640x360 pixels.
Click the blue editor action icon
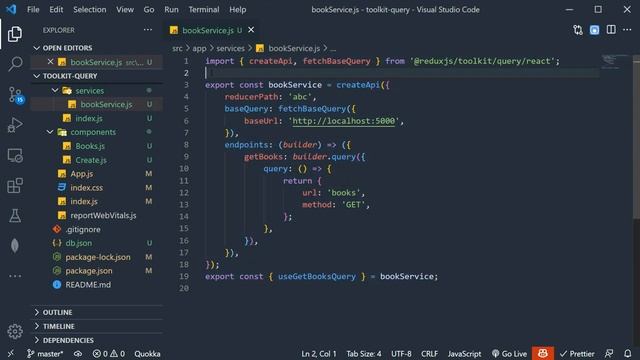(594, 30)
